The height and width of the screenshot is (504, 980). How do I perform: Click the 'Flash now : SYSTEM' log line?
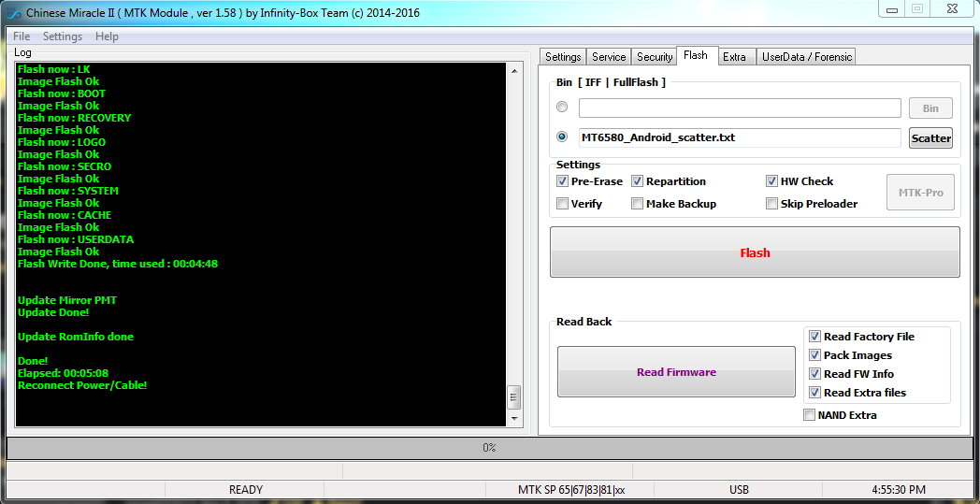coord(68,191)
